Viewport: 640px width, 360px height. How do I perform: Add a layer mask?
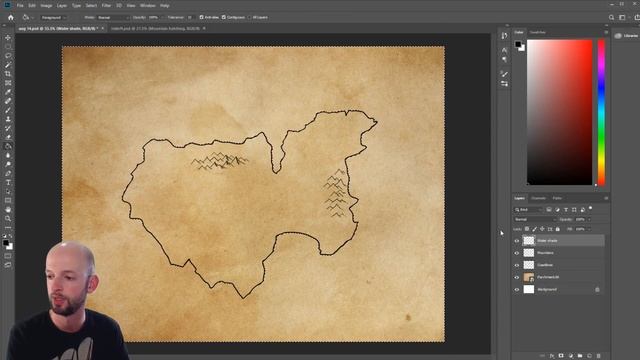(x=561, y=356)
